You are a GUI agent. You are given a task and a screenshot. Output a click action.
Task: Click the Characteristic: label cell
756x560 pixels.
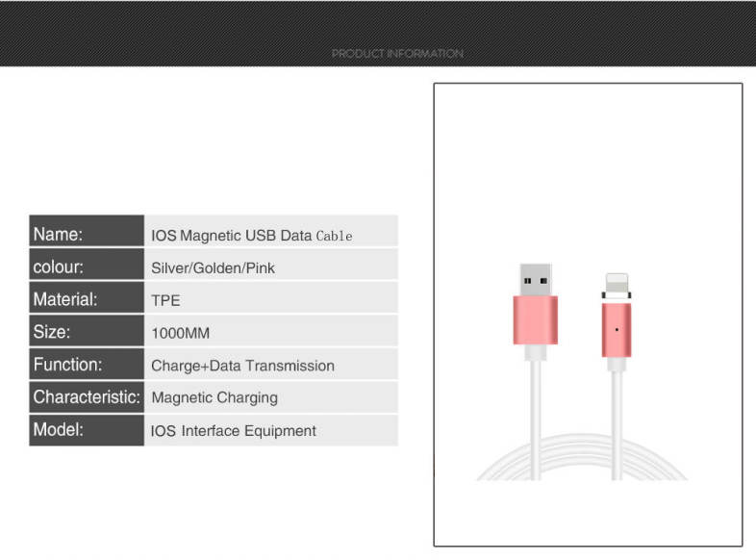coord(87,396)
